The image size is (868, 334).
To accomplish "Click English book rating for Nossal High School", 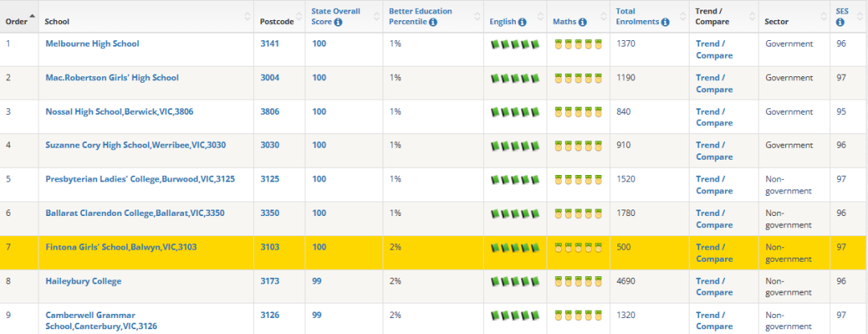I will [515, 112].
